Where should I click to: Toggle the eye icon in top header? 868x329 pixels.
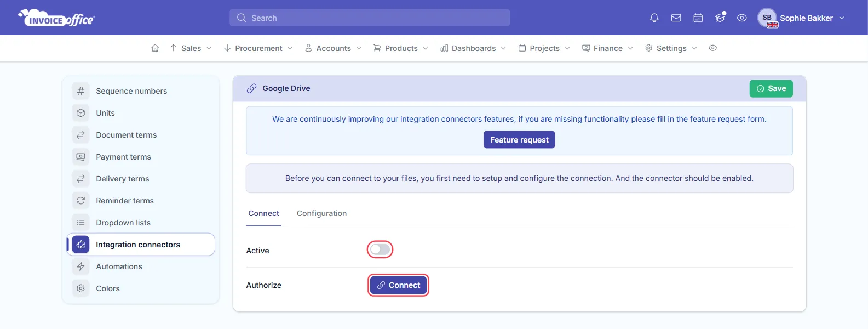click(x=742, y=18)
